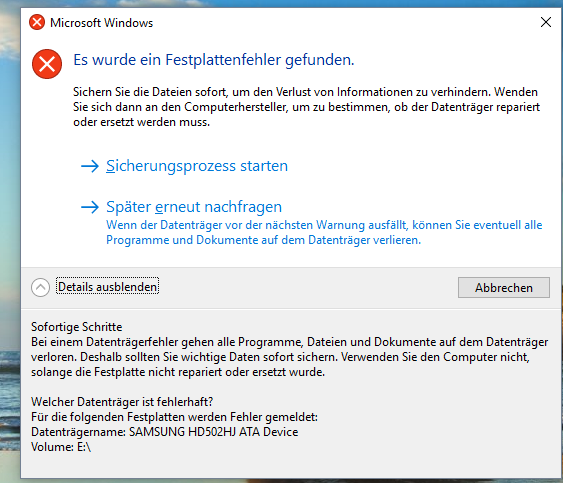Click the Details ausblenden label
563x483 pixels.
coord(107,287)
